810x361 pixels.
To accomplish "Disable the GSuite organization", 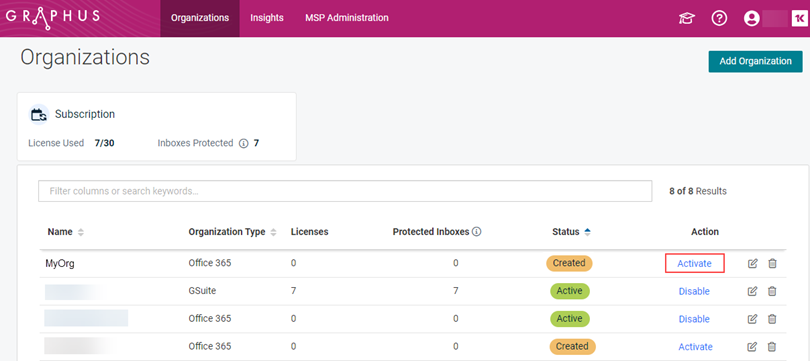I will pos(694,291).
